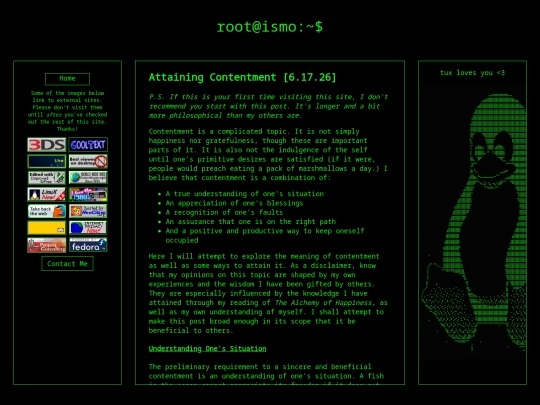This screenshot has width=540, height=405.
Task: Click bullet 'A recognition of one's faults'
Action: [x=224, y=212]
